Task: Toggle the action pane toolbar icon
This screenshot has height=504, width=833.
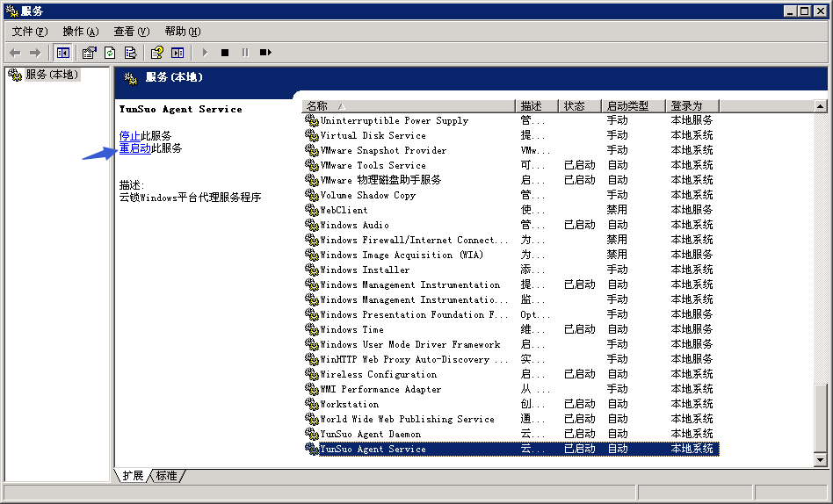Action: tap(177, 53)
